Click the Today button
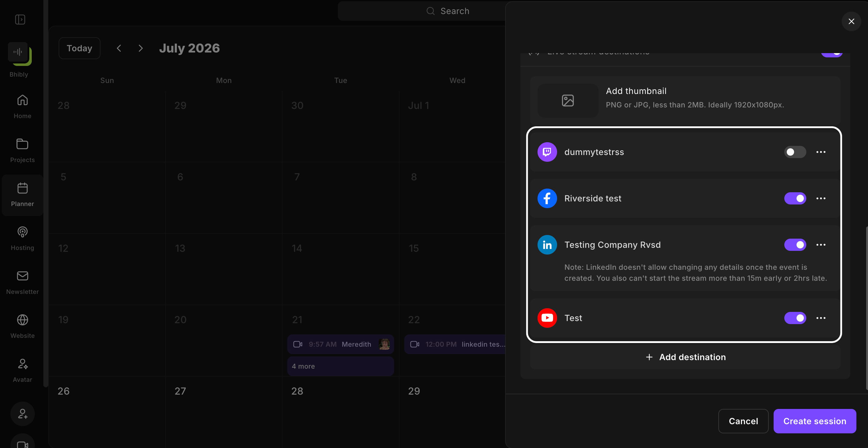Image resolution: width=868 pixels, height=448 pixels. 79,48
